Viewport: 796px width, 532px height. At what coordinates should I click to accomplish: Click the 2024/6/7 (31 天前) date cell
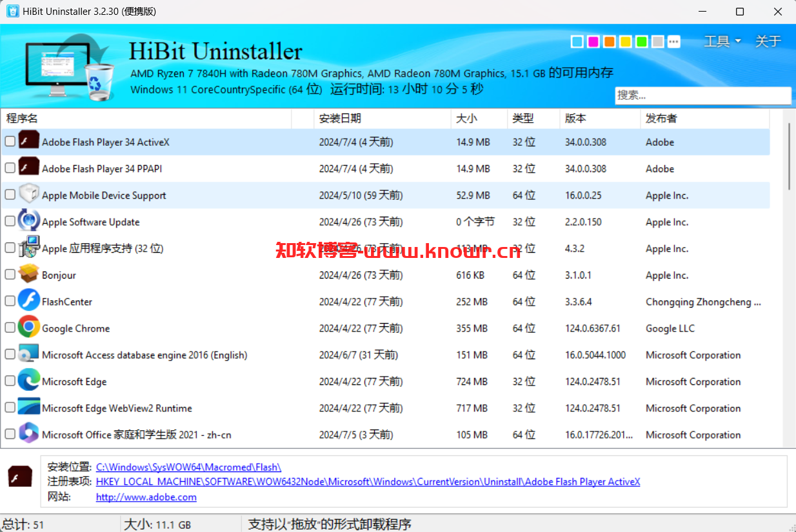[358, 355]
